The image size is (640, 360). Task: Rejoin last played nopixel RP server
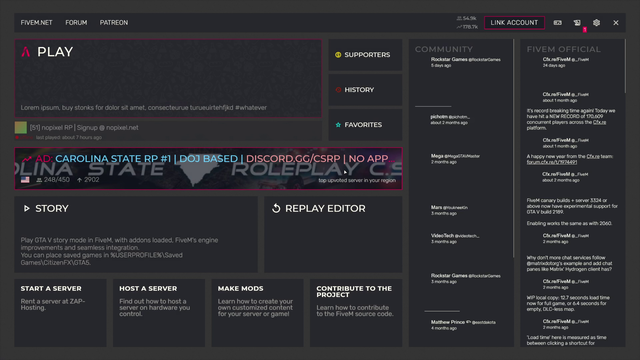click(168, 131)
